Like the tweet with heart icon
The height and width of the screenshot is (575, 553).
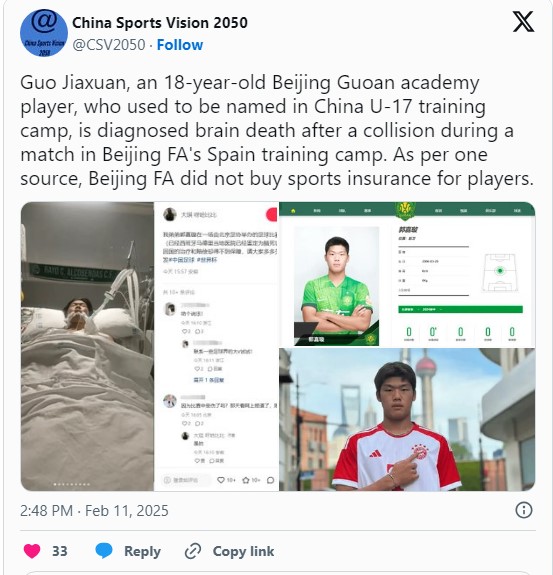(x=32, y=551)
